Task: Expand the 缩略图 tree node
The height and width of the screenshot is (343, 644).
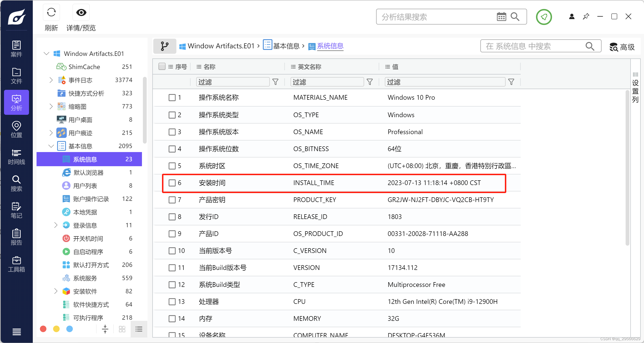Action: pyautogui.click(x=51, y=107)
